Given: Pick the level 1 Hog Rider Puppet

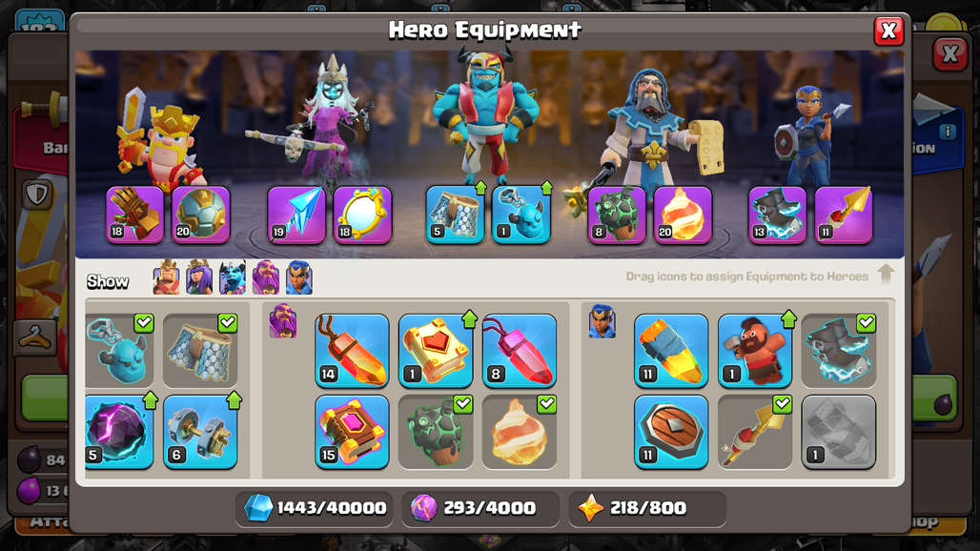Looking at the screenshot, I should 755,351.
